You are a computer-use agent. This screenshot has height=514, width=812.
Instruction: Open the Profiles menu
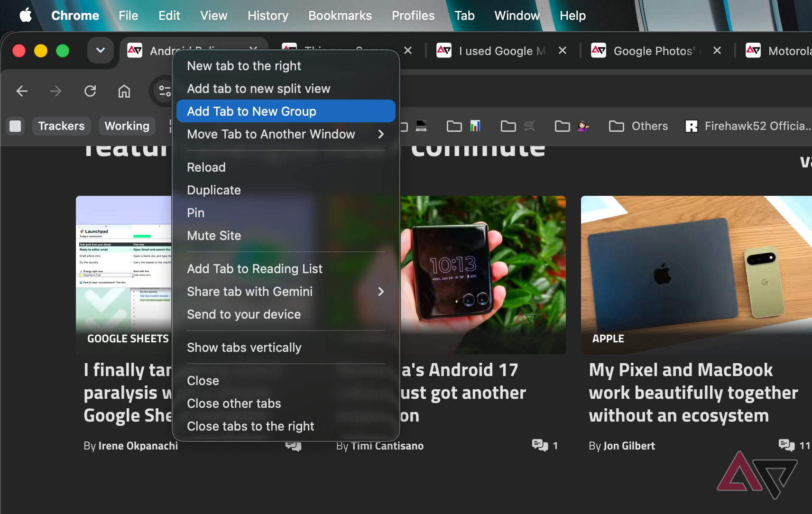[x=413, y=16]
